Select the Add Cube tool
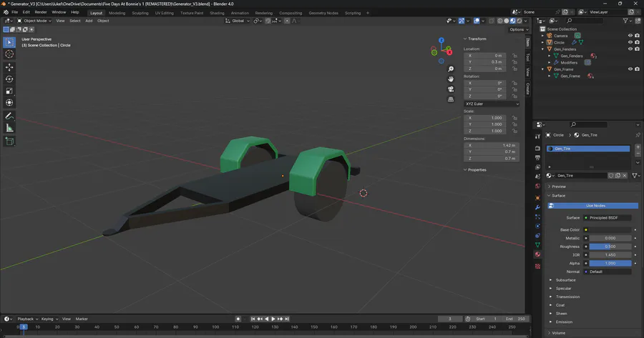This screenshot has width=644, height=338. click(9, 141)
